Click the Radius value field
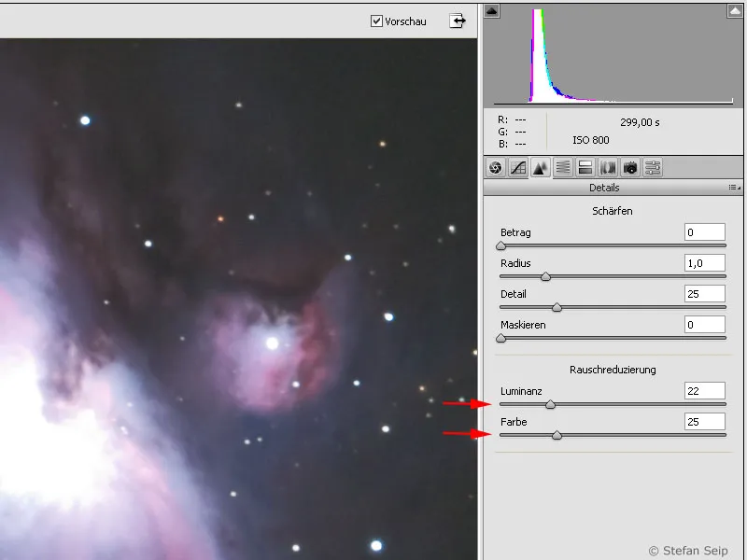 705,263
